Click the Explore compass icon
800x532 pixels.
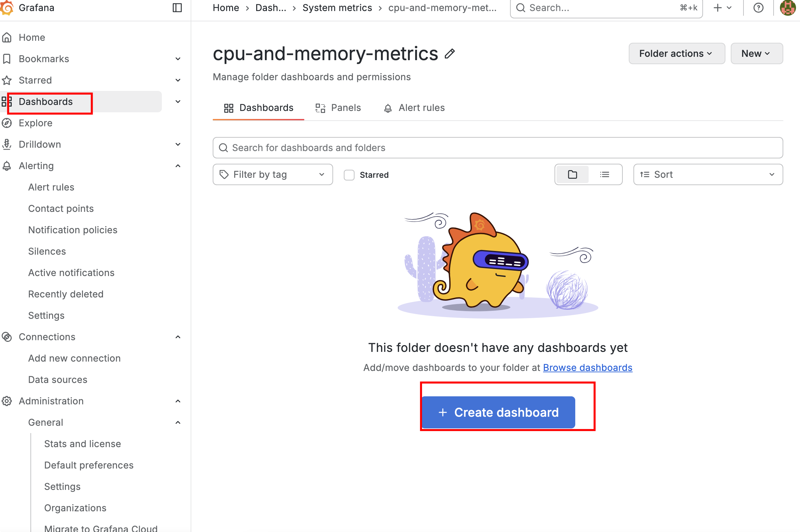[x=7, y=123]
